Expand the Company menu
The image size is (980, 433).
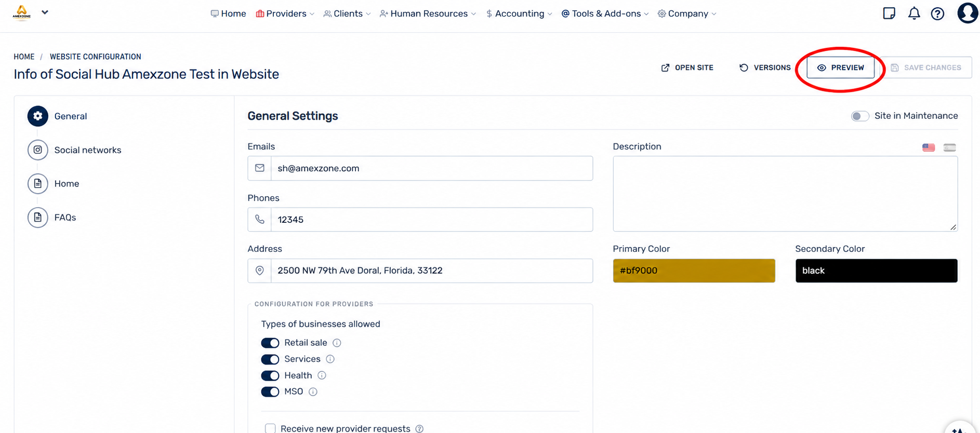tap(687, 13)
